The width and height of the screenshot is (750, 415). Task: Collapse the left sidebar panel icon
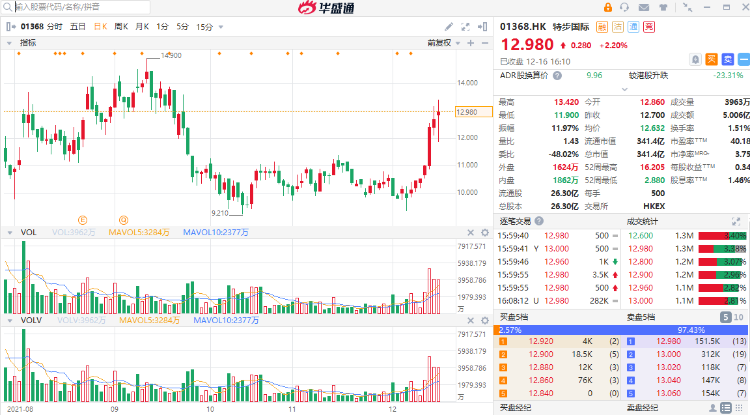point(11,27)
